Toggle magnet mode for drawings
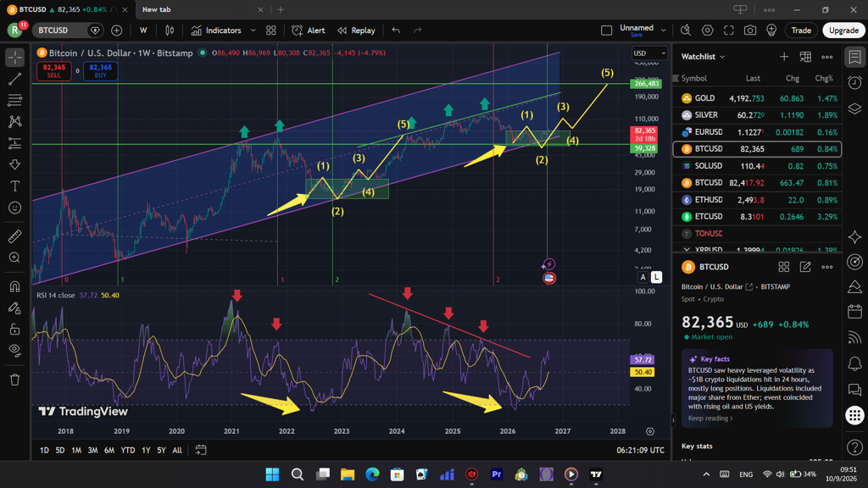Screen dimensions: 868x488 15,286
